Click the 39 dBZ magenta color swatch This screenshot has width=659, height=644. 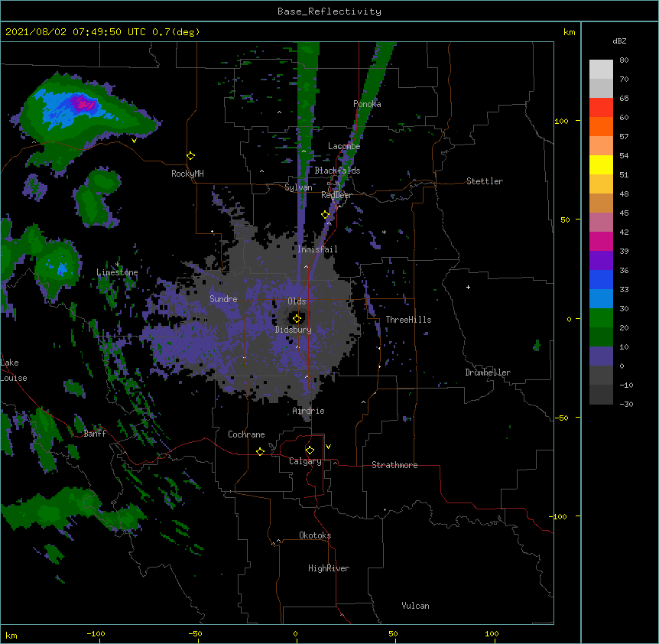click(x=601, y=242)
